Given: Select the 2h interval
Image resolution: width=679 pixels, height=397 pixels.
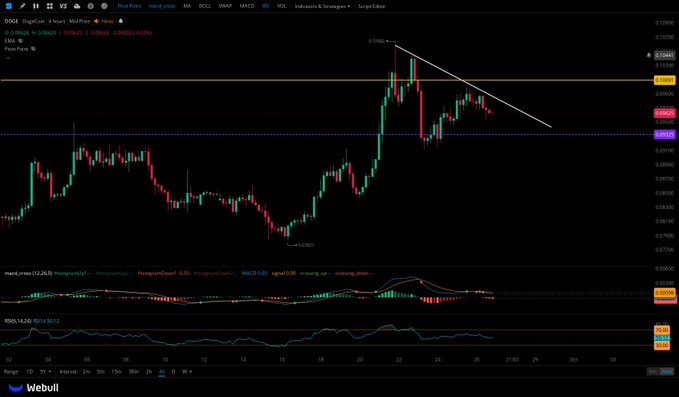Looking at the screenshot, I should click(x=149, y=371).
